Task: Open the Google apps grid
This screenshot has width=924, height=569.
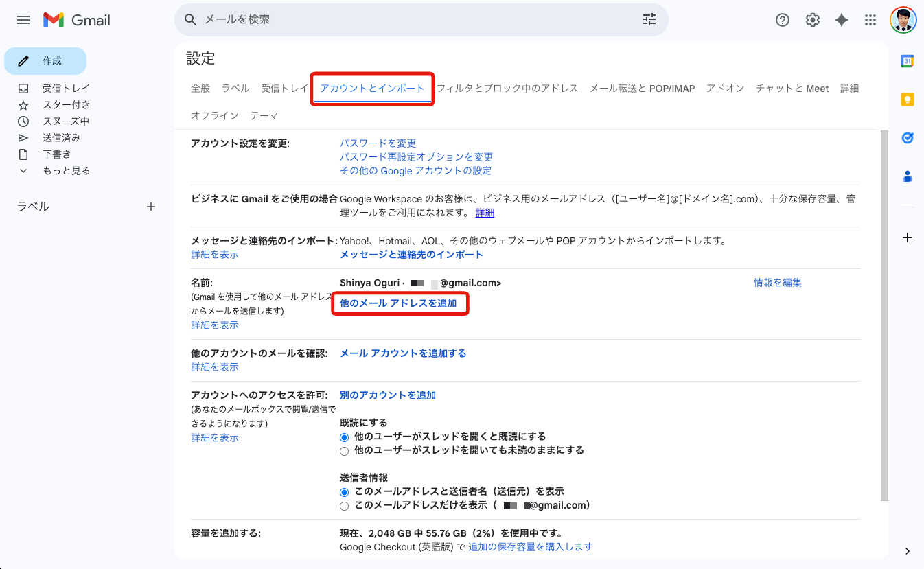Action: pyautogui.click(x=870, y=20)
